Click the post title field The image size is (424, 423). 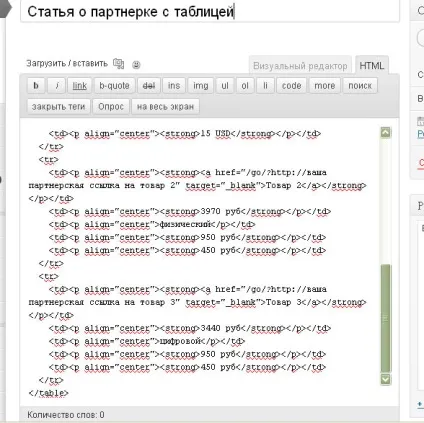pyautogui.click(x=210, y=12)
